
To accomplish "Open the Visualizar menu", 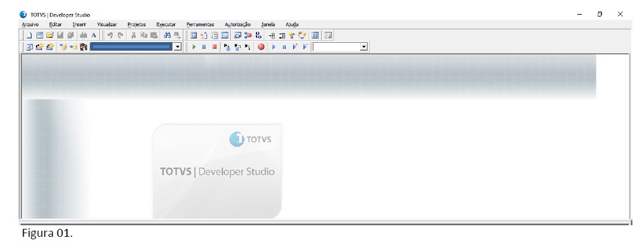I will coord(107,24).
